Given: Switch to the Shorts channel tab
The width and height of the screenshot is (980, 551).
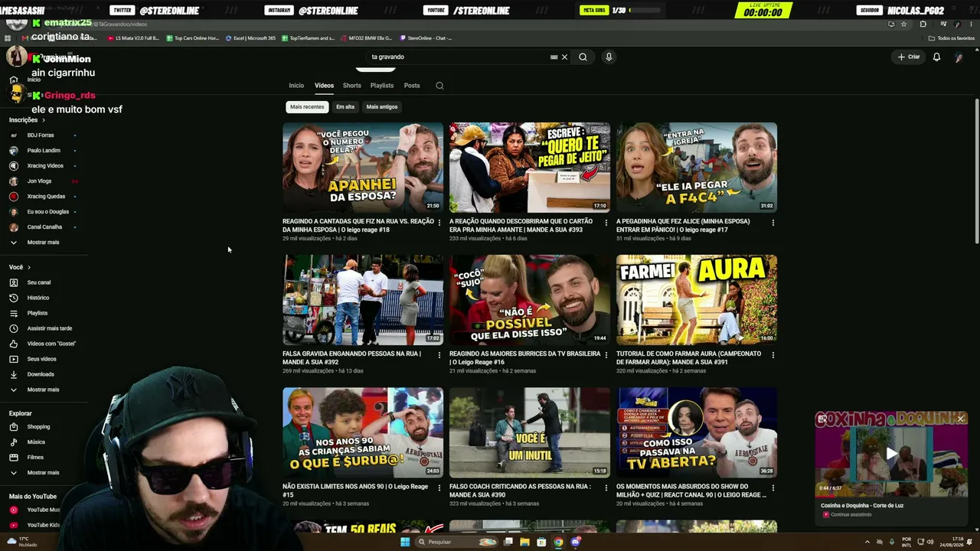Looking at the screenshot, I should (352, 86).
